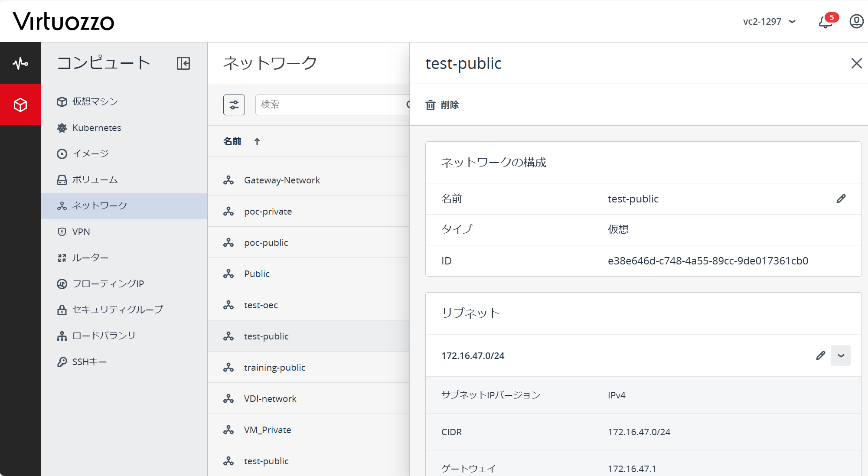Select the poc-private network row
The image size is (868, 476).
[268, 212]
